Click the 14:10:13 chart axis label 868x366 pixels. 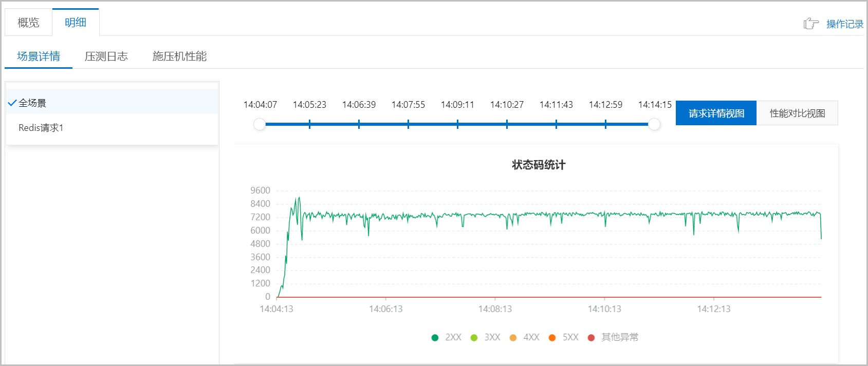pos(604,309)
